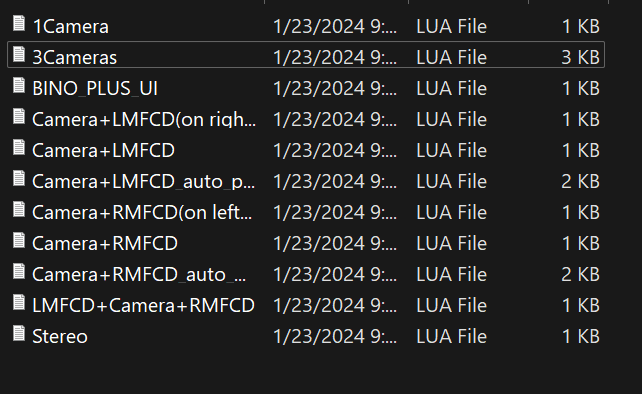This screenshot has width=642, height=394.
Task: Click the 2 KB size of Camera+LMFCD_auto_p...
Action: click(581, 182)
